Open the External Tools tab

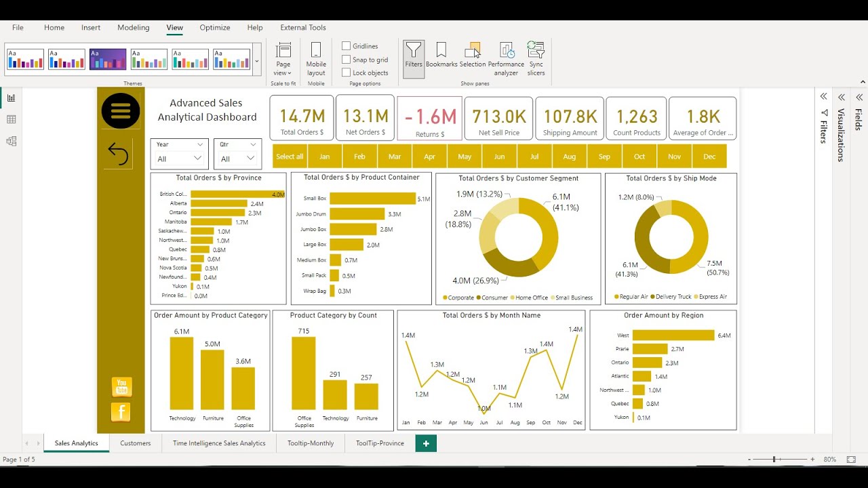click(x=303, y=28)
